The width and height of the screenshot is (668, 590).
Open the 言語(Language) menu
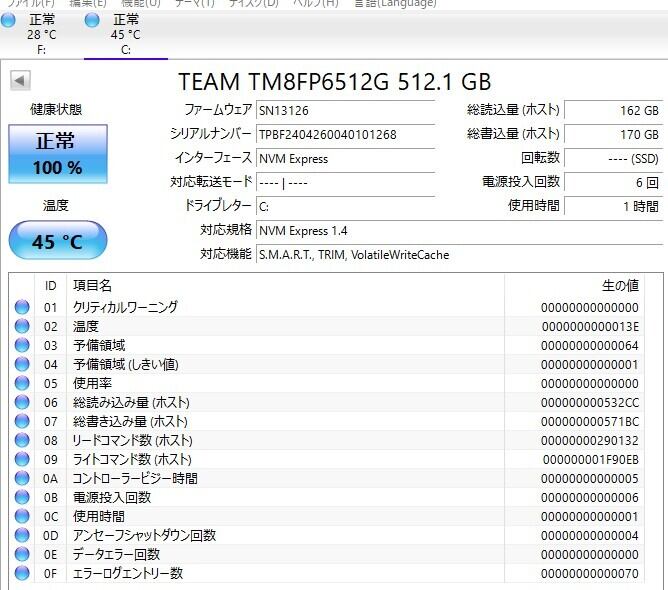click(x=395, y=4)
